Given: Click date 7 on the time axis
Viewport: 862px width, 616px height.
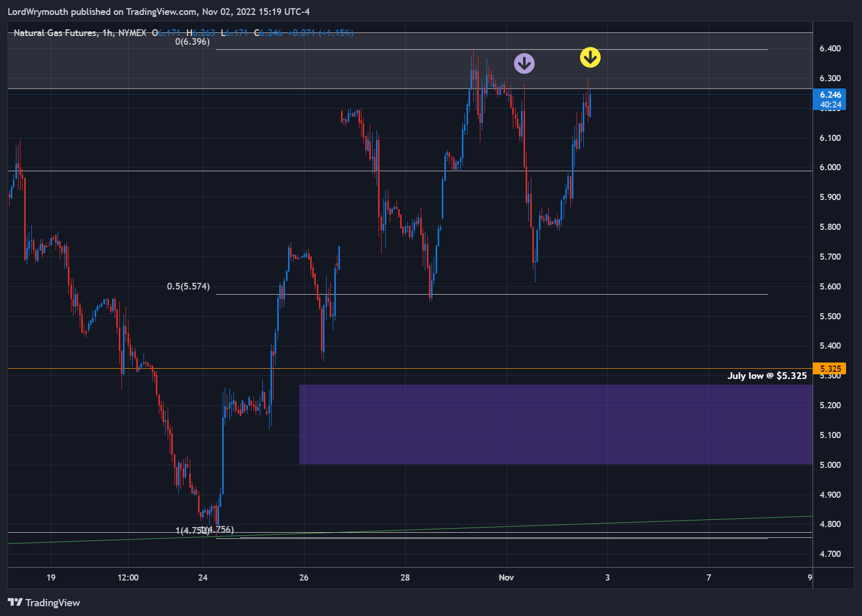Looking at the screenshot, I should pos(709,577).
